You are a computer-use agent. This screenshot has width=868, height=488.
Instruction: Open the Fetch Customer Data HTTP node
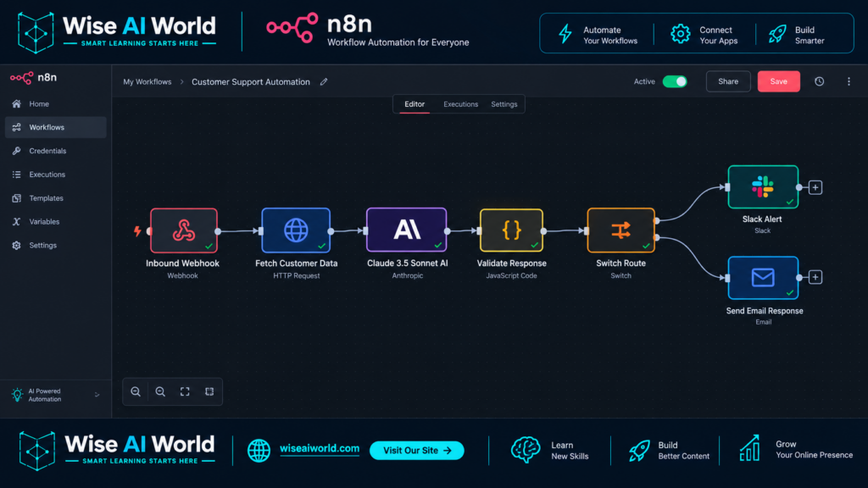click(296, 230)
